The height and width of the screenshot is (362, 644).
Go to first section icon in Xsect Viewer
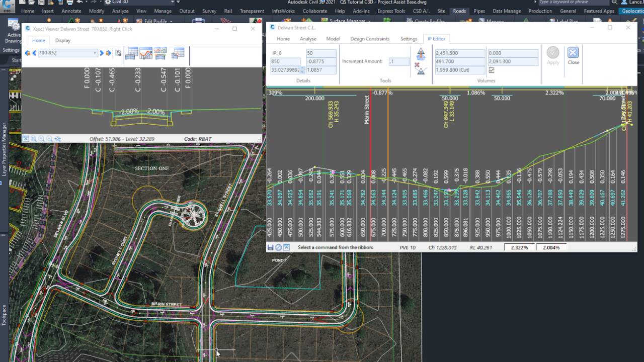click(27, 53)
